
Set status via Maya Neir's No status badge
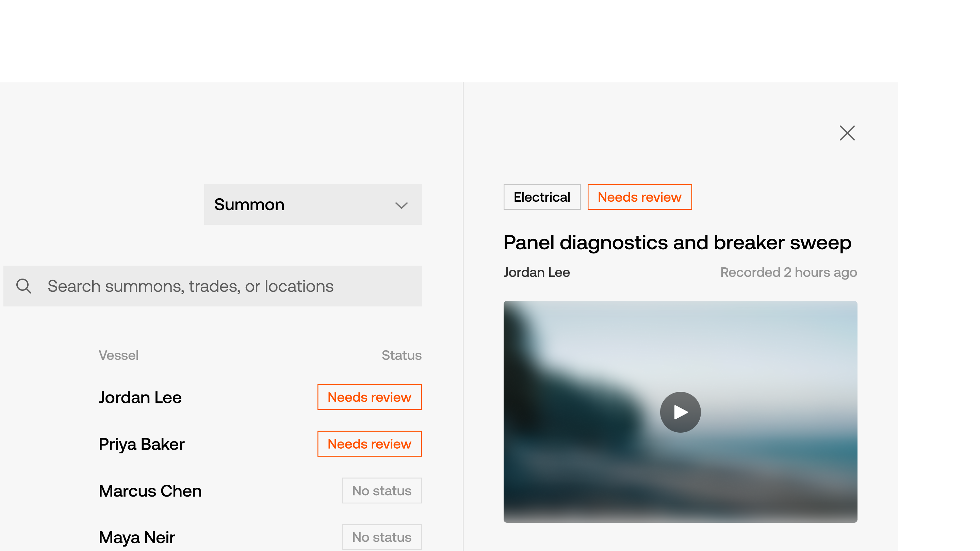[381, 537]
